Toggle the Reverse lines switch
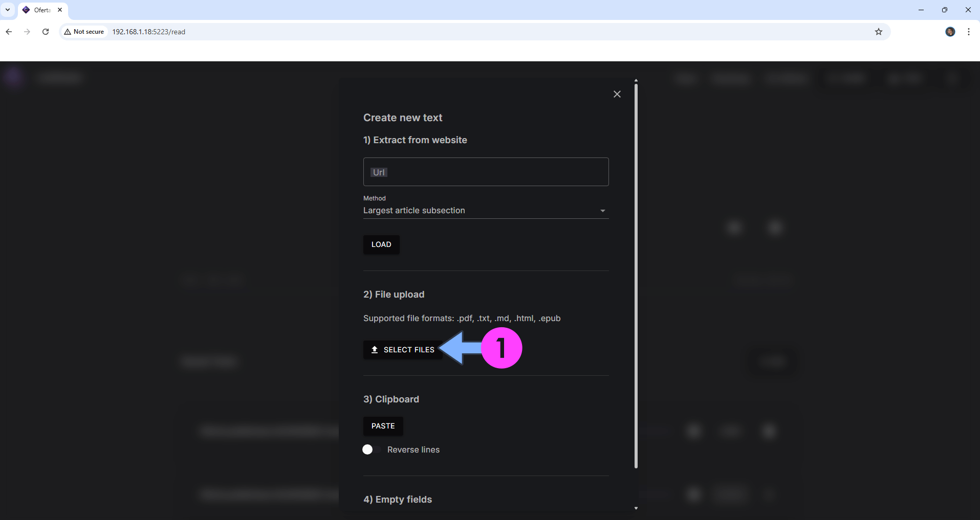 [x=371, y=449]
